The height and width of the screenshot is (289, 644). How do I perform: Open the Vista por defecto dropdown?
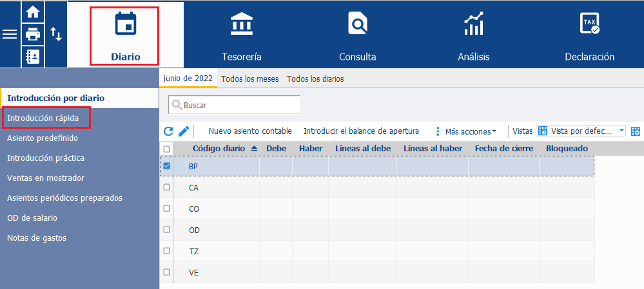point(581,131)
